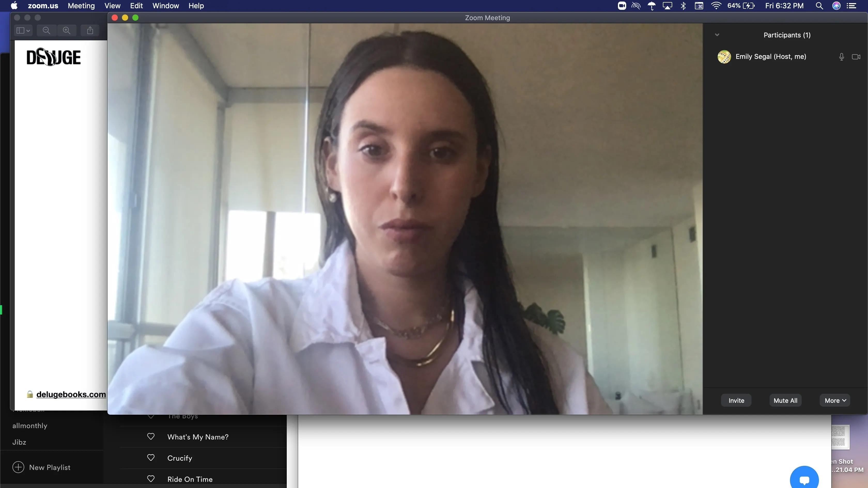Click the Share icon in the Preview toolbar
This screenshot has height=488, width=868.
point(89,30)
